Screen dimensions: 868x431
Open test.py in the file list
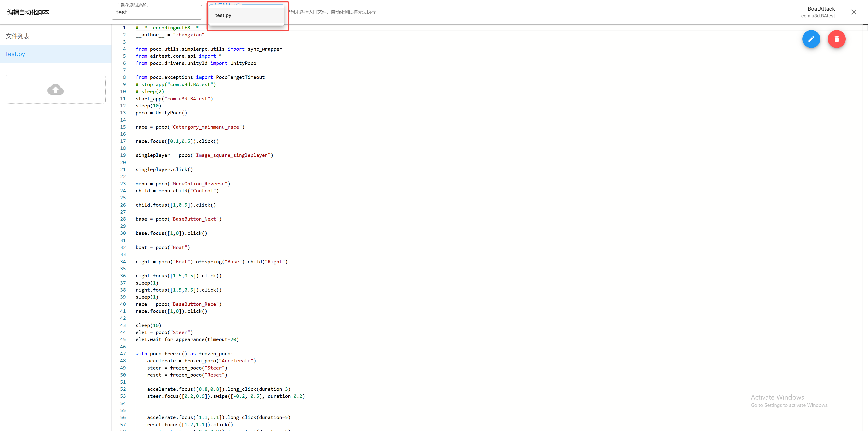16,54
